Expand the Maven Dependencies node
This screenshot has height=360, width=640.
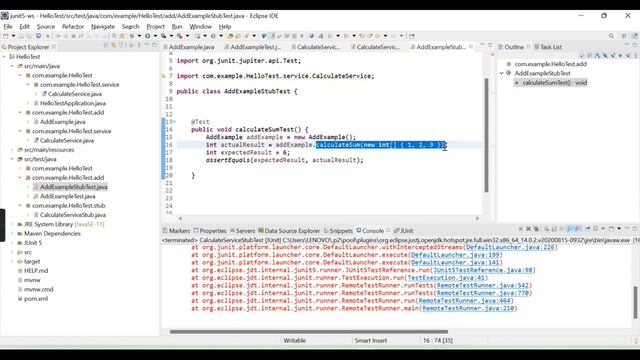[x=12, y=233]
